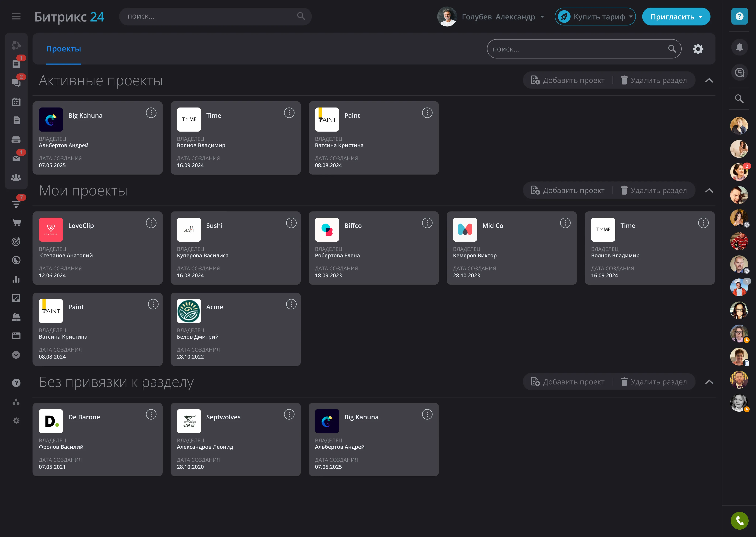756x537 pixels.
Task: Open the mail icon with unread badge
Action: point(16,158)
